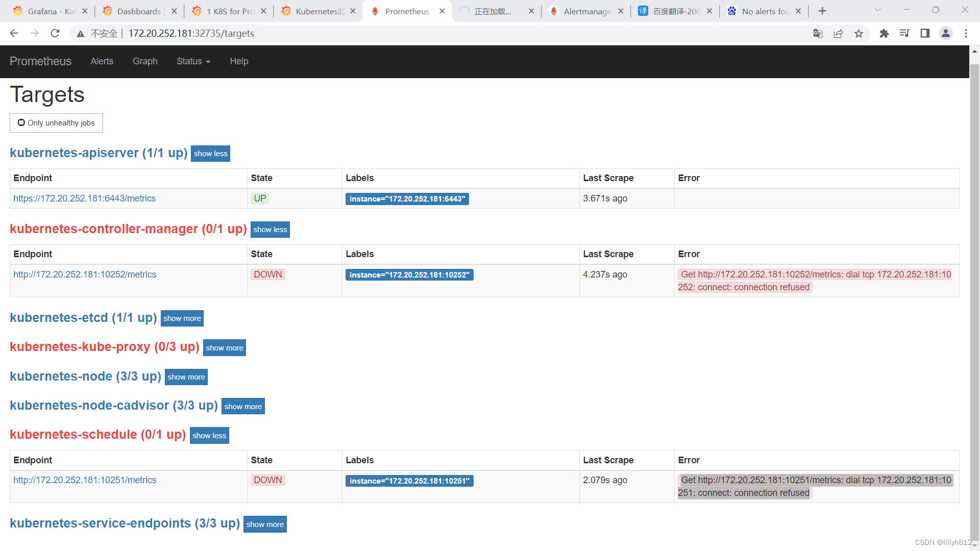Screen dimensions: 980x551
Task: Expand kubernetes-kube-proxy with show more
Action: 225,348
